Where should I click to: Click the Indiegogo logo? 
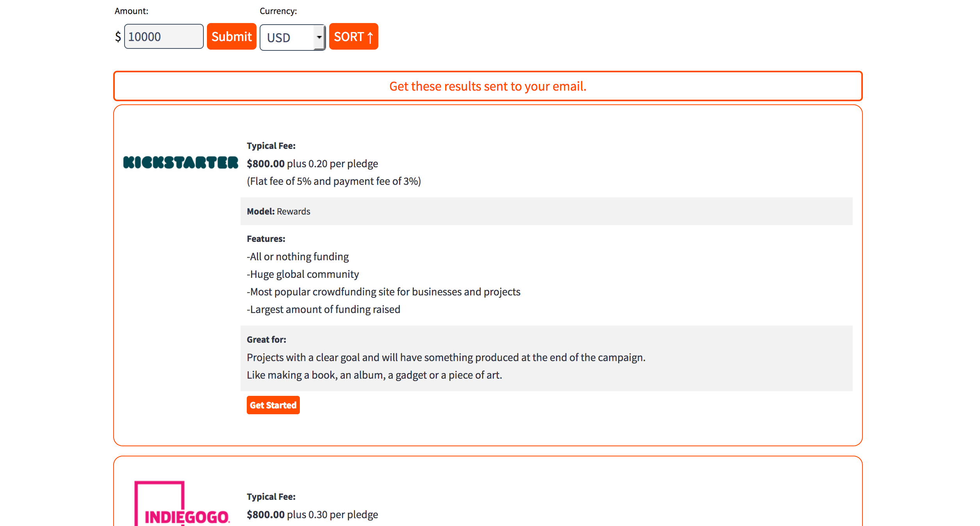[x=182, y=503]
